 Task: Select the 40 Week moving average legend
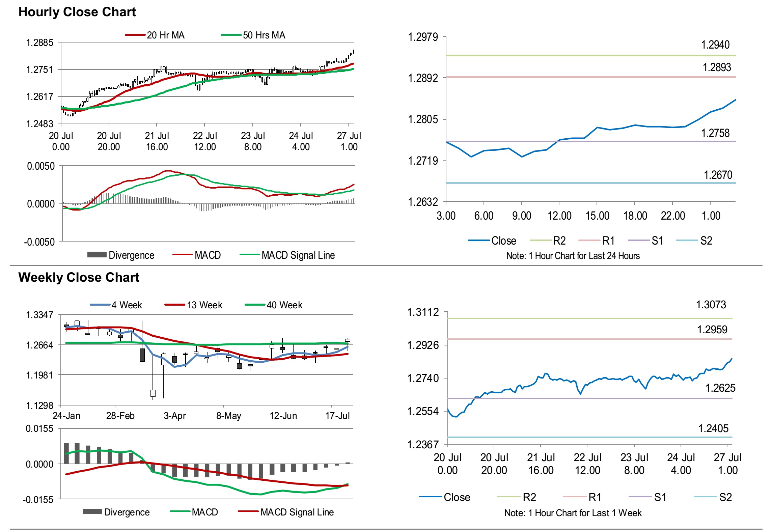[x=284, y=305]
